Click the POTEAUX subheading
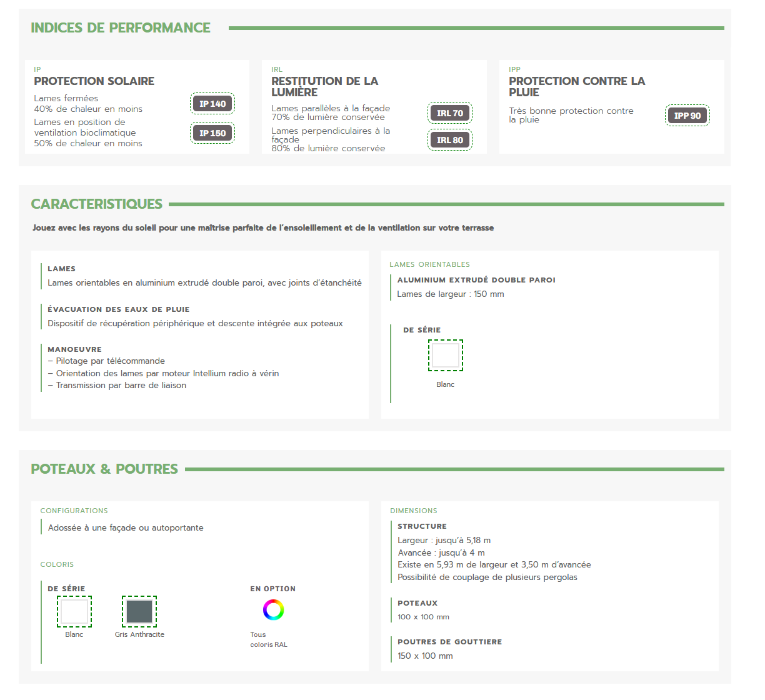 pos(417,603)
